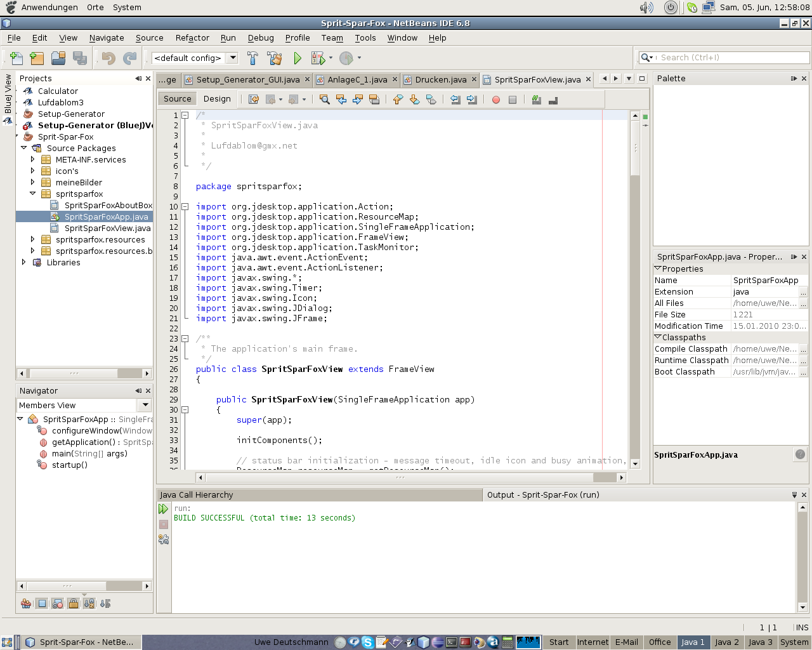Open the Members View combo box in Navigator

click(x=145, y=405)
